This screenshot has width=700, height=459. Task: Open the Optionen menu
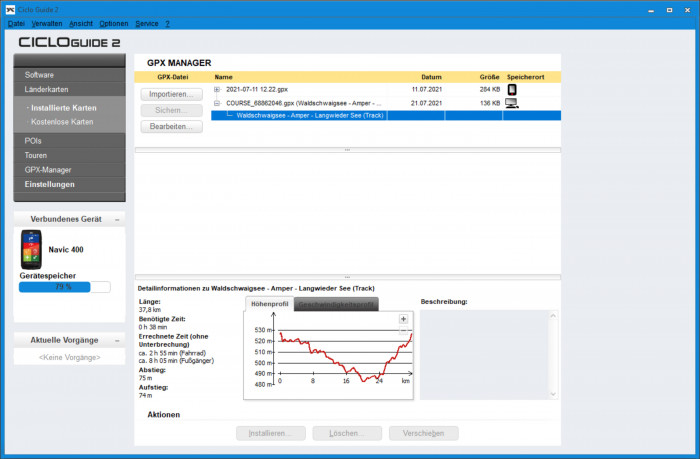[113, 22]
